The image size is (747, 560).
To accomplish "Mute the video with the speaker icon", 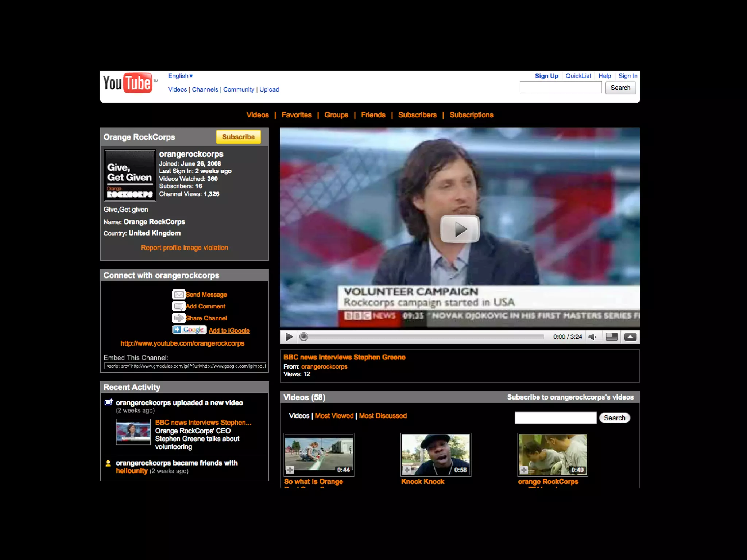I will click(592, 337).
